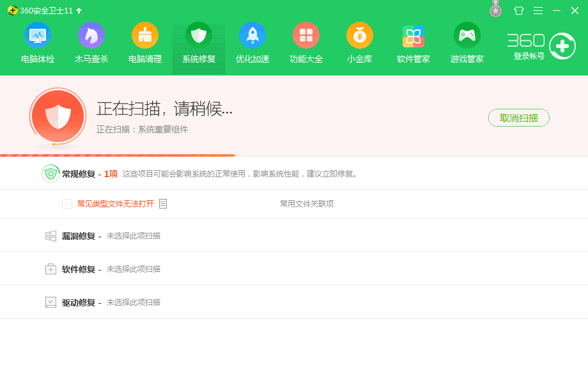Click the 常规修复 section heading
588x371 pixels.
tap(79, 174)
